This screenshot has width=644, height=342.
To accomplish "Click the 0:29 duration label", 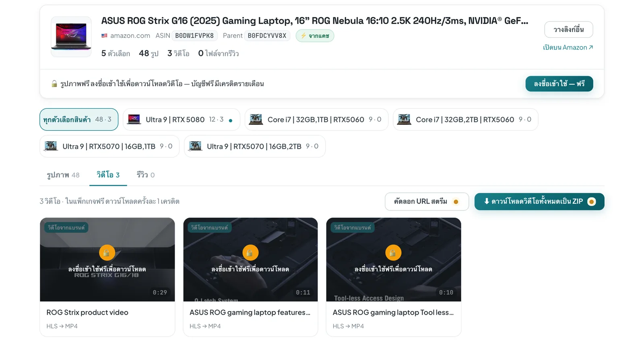I will tap(160, 293).
